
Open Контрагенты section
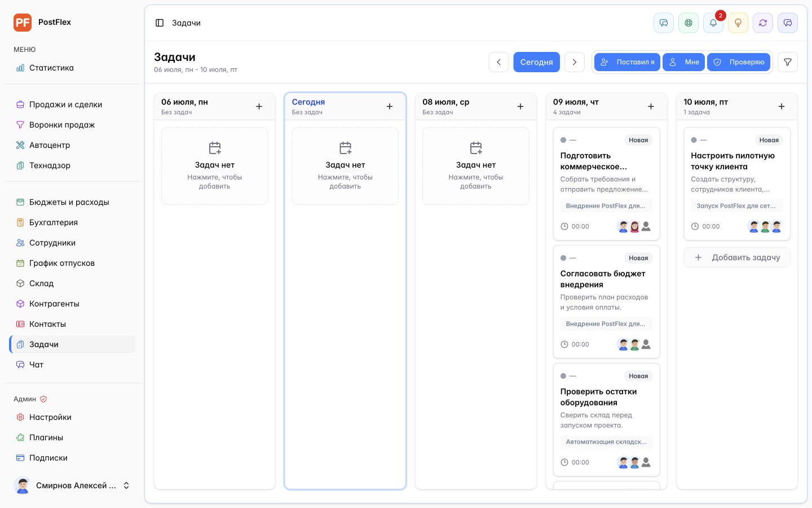point(72,304)
